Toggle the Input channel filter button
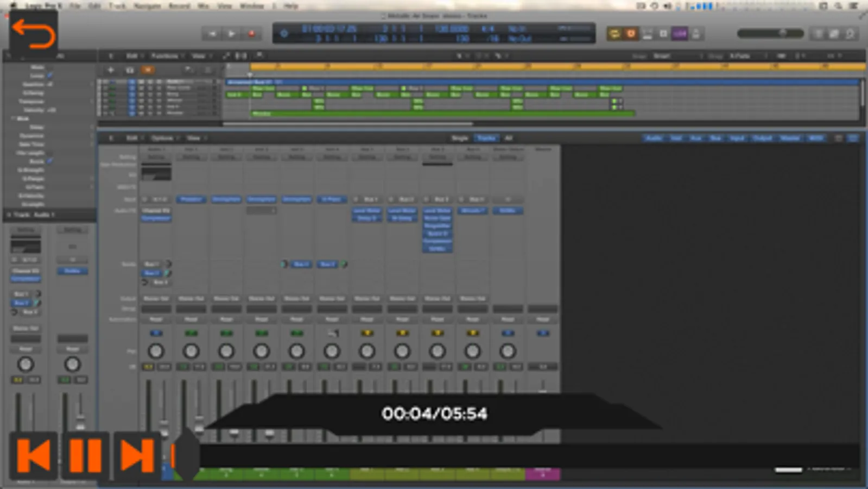 pyautogui.click(x=737, y=138)
